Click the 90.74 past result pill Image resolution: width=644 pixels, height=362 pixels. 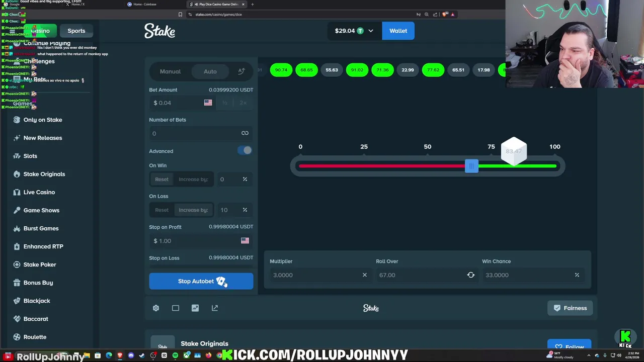281,70
